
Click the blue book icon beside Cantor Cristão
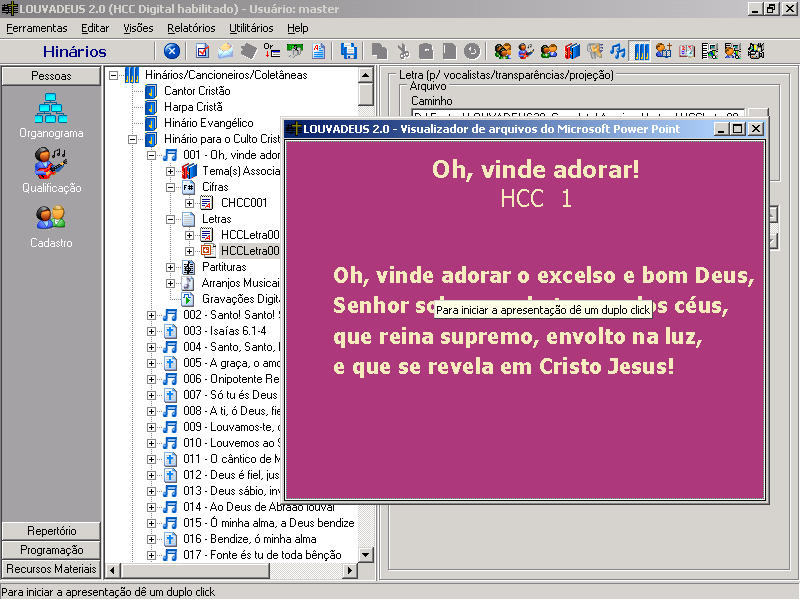pyautogui.click(x=151, y=91)
